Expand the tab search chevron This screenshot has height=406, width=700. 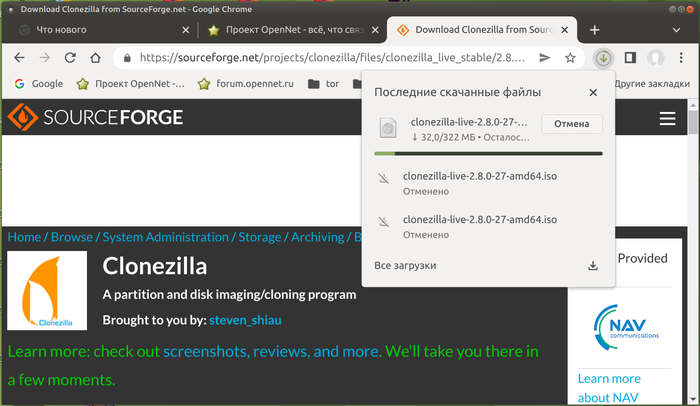[676, 30]
